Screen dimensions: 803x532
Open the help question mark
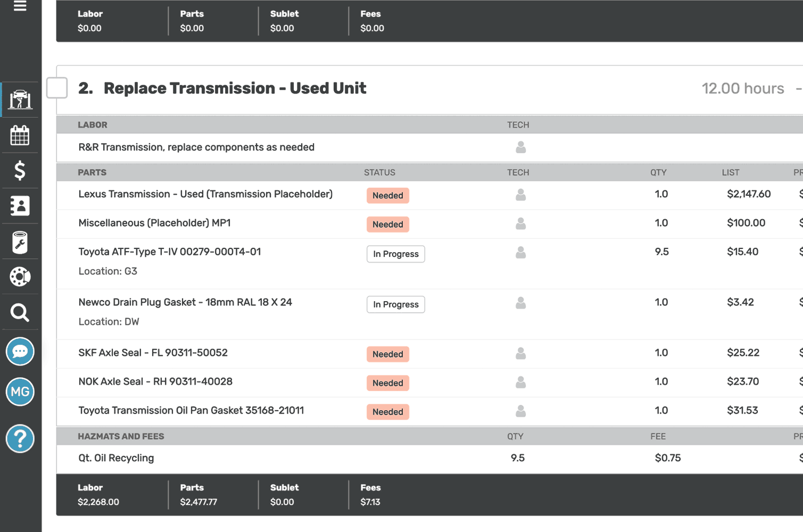(20, 439)
